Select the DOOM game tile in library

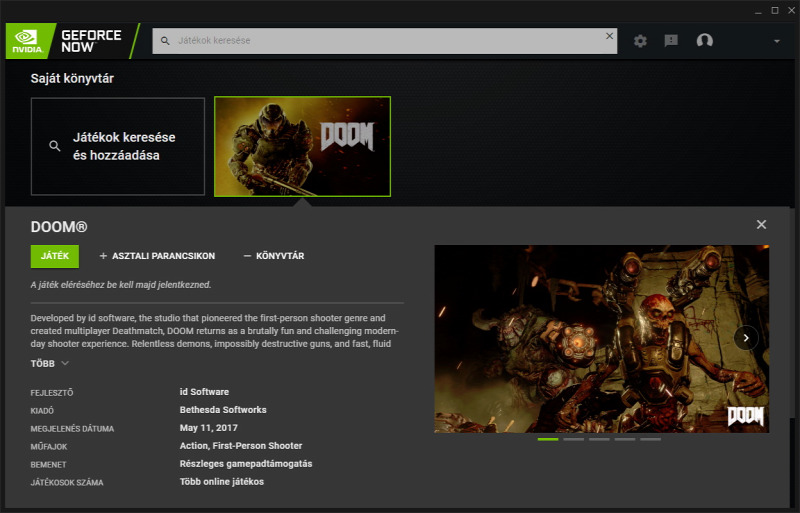point(303,146)
